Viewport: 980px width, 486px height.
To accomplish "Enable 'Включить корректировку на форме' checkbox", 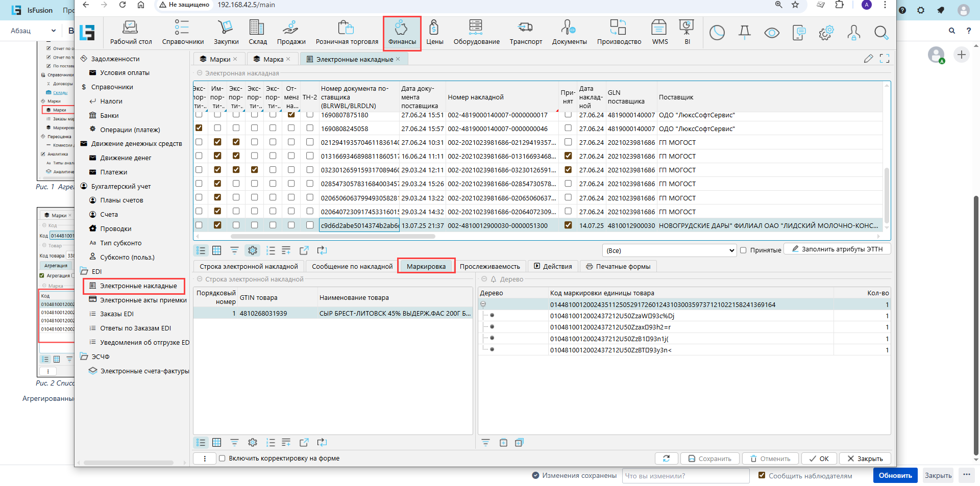I will (222, 458).
